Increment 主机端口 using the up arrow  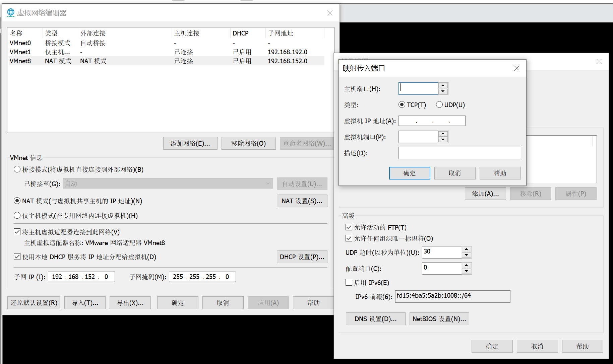tap(443, 86)
